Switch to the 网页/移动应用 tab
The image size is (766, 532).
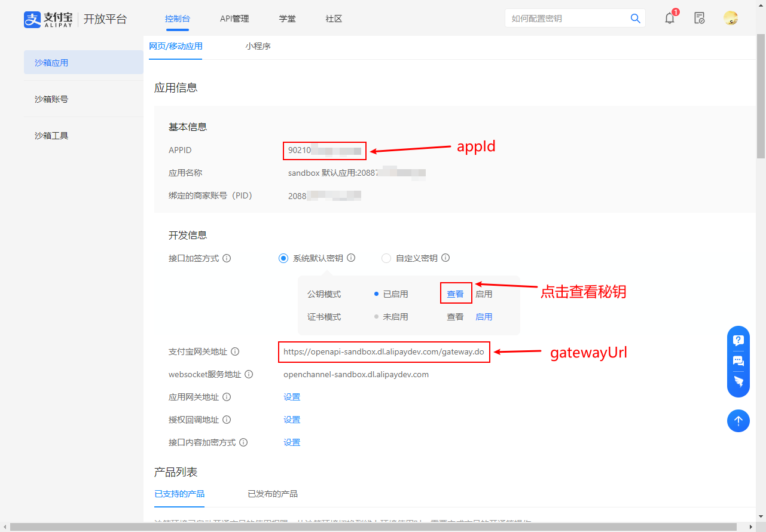click(x=176, y=46)
